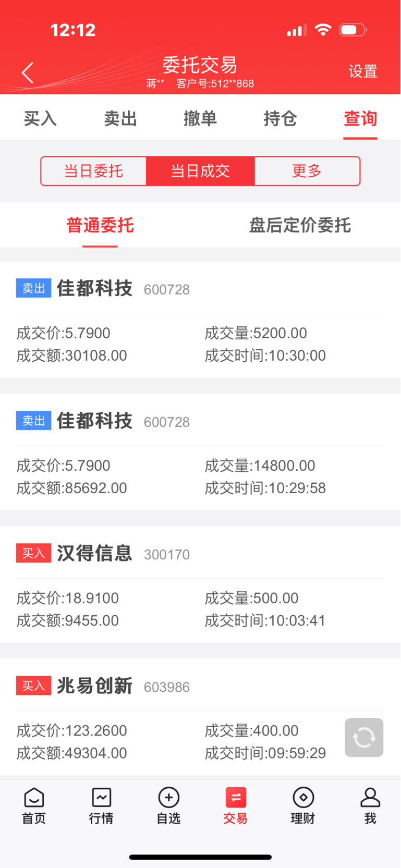The height and width of the screenshot is (868, 401).
Task: Switch to the 卖出 tab
Action: coord(120,118)
